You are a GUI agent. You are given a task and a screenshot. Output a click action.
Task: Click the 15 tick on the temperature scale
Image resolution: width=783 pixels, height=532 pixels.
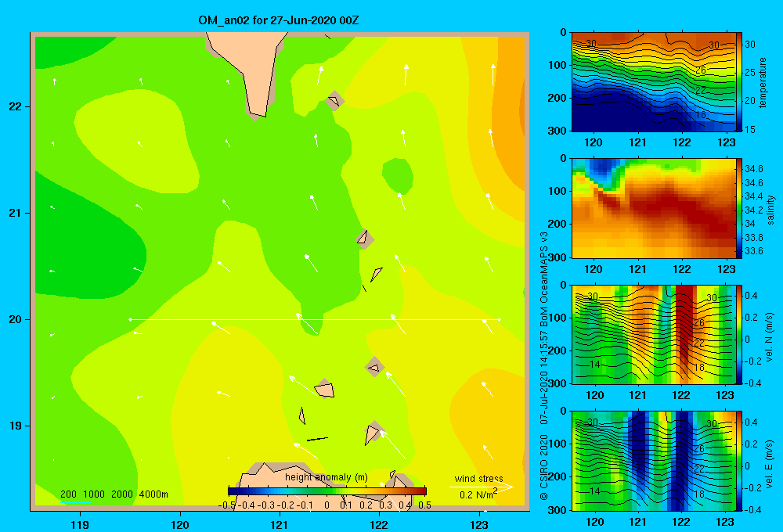(x=750, y=129)
